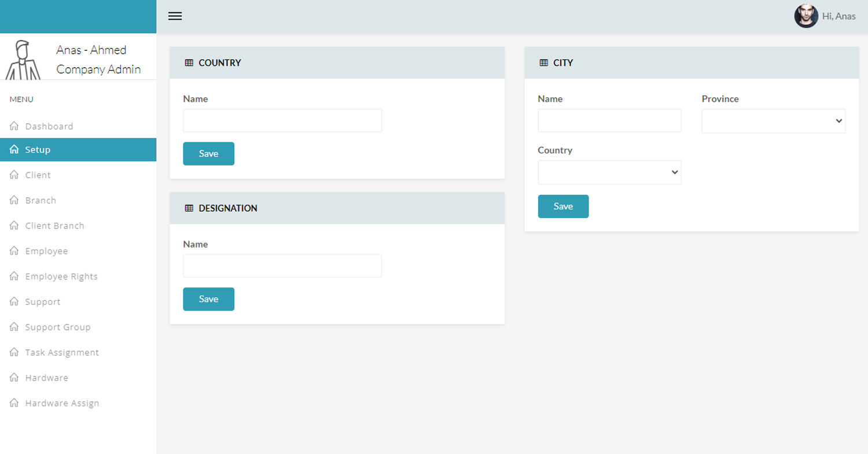Viewport: 868px width, 454px height.
Task: Save the Country form
Action: (x=208, y=154)
